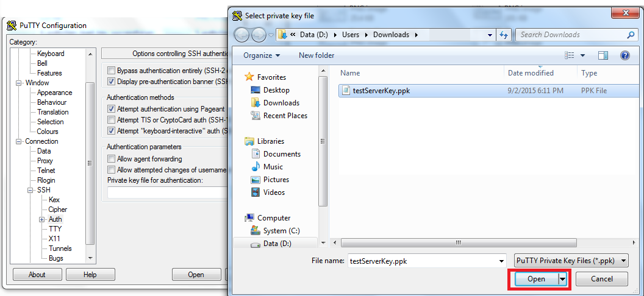Image resolution: width=644 pixels, height=296 pixels.
Task: Select X11 in PuTTY category tree
Action: [54, 239]
